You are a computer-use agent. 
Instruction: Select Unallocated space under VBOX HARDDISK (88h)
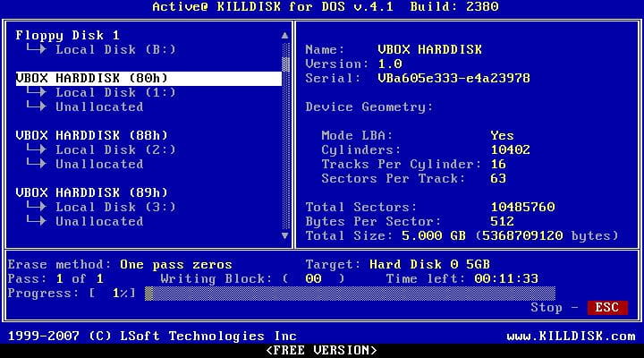(98, 164)
